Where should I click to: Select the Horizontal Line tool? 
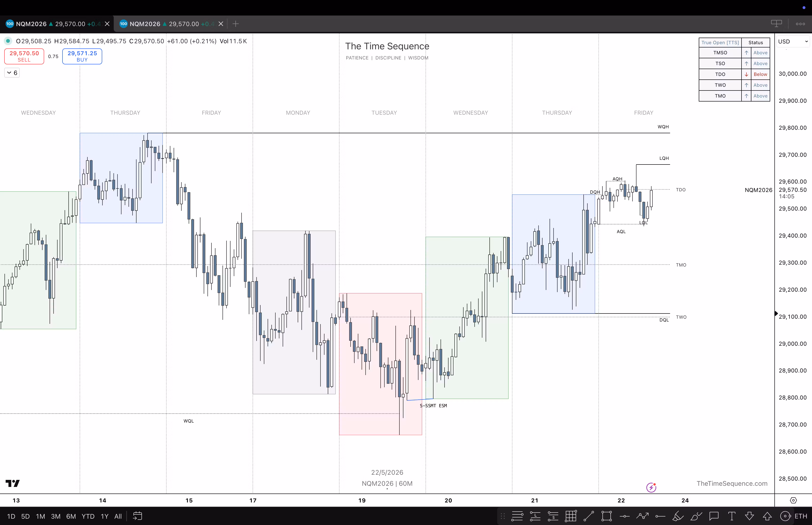point(624,516)
